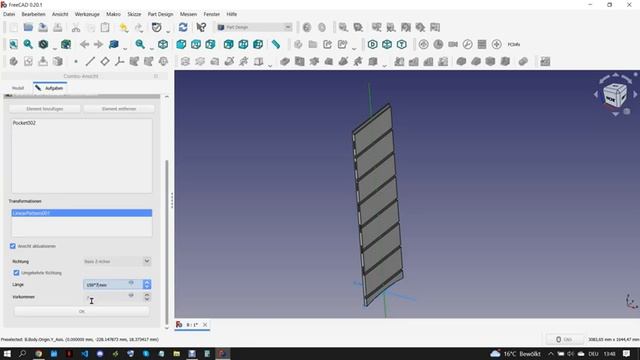
Task: Click the navigation cube in 3D view
Action: tap(615, 95)
